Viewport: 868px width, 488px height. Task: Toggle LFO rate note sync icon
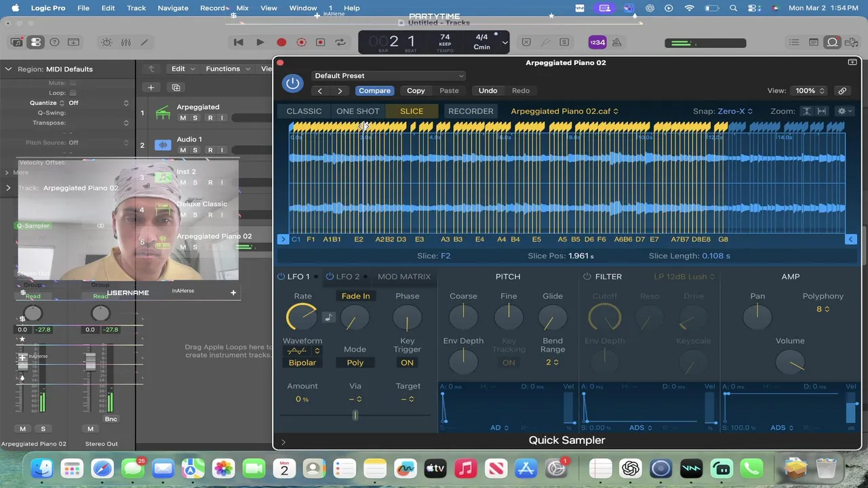[328, 317]
